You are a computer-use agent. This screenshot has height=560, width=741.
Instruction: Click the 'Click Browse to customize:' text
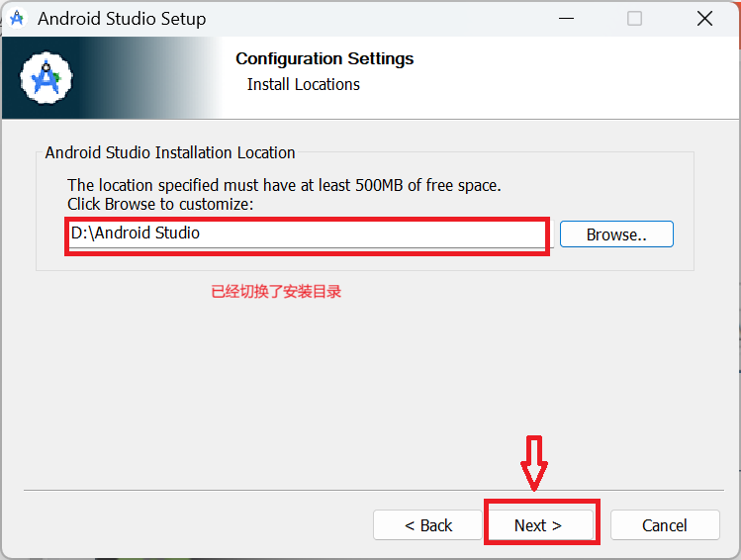pyautogui.click(x=160, y=204)
